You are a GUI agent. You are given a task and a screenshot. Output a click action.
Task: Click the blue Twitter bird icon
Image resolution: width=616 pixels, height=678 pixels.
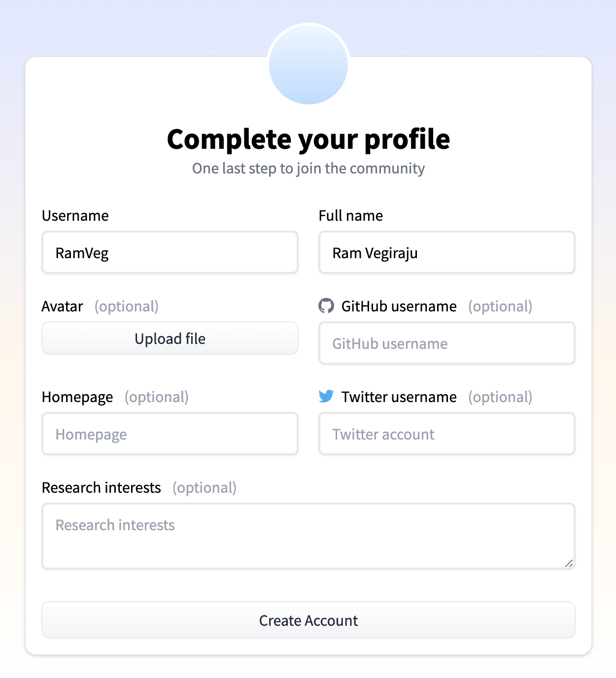(x=326, y=396)
